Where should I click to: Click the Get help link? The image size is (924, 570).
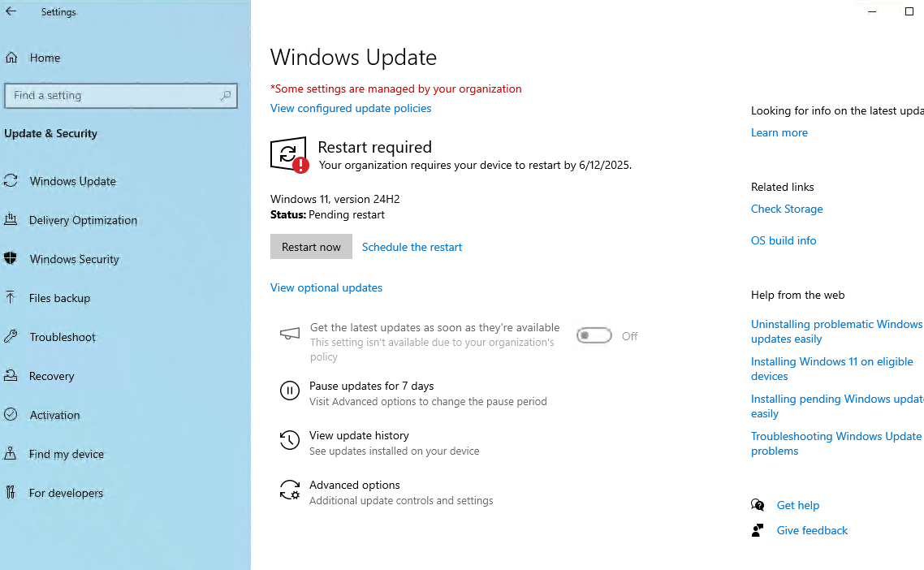[798, 505]
